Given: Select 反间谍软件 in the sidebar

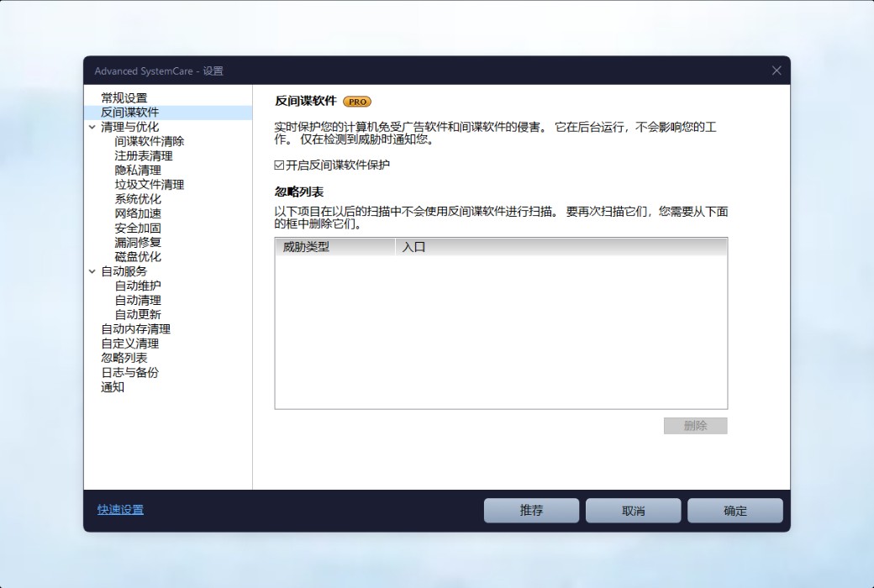Looking at the screenshot, I should point(129,113).
